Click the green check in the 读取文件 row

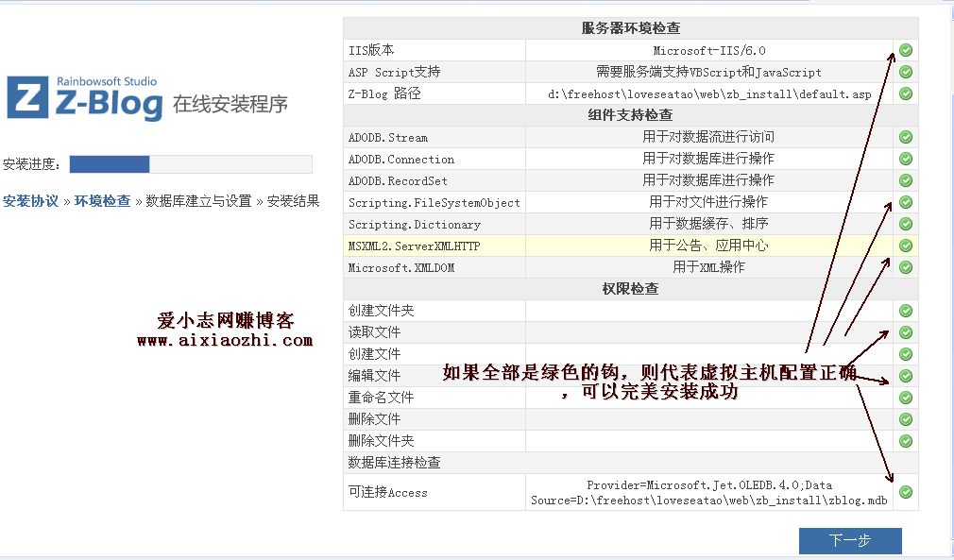(x=905, y=332)
